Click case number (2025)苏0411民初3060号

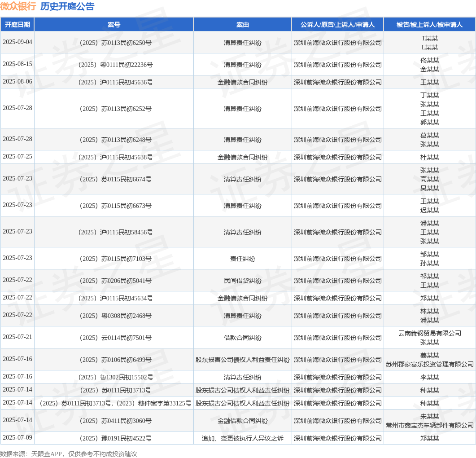point(115,421)
